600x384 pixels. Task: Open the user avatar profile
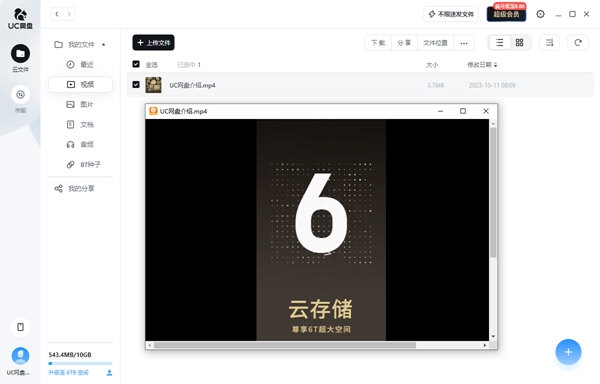(20, 356)
